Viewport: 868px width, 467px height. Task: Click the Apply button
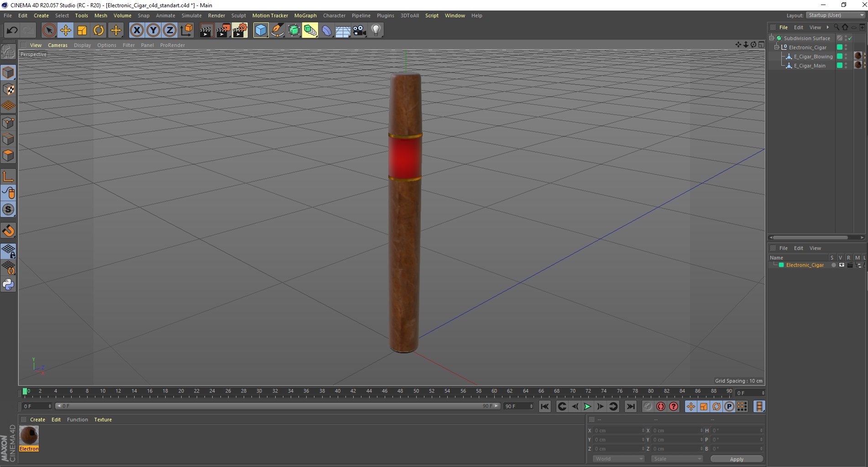pyautogui.click(x=737, y=459)
